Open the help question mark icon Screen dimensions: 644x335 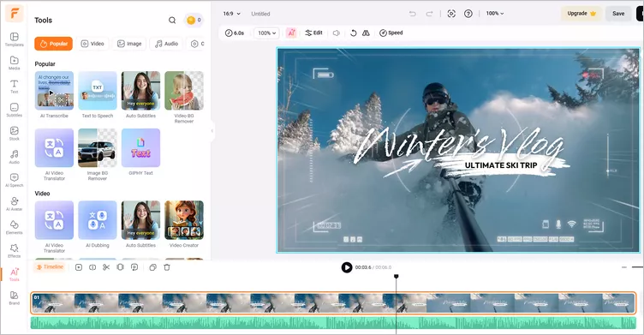tap(468, 14)
